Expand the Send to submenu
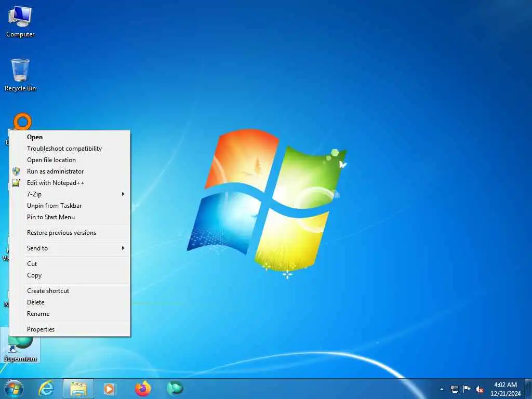 coord(70,248)
